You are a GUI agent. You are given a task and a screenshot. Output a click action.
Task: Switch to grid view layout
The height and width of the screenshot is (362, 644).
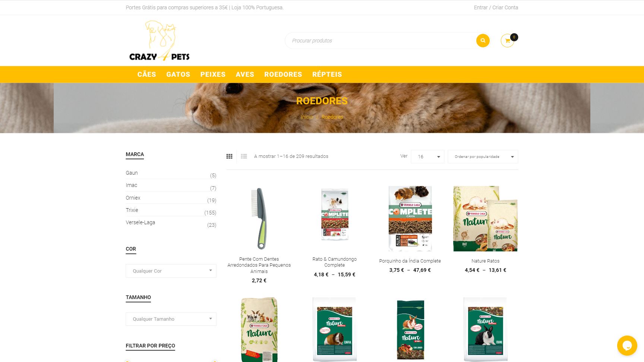tap(229, 156)
